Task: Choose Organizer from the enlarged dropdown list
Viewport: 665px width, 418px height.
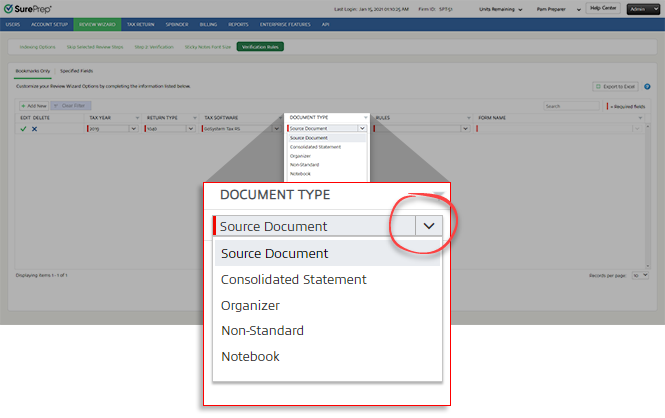Action: pyautogui.click(x=250, y=305)
